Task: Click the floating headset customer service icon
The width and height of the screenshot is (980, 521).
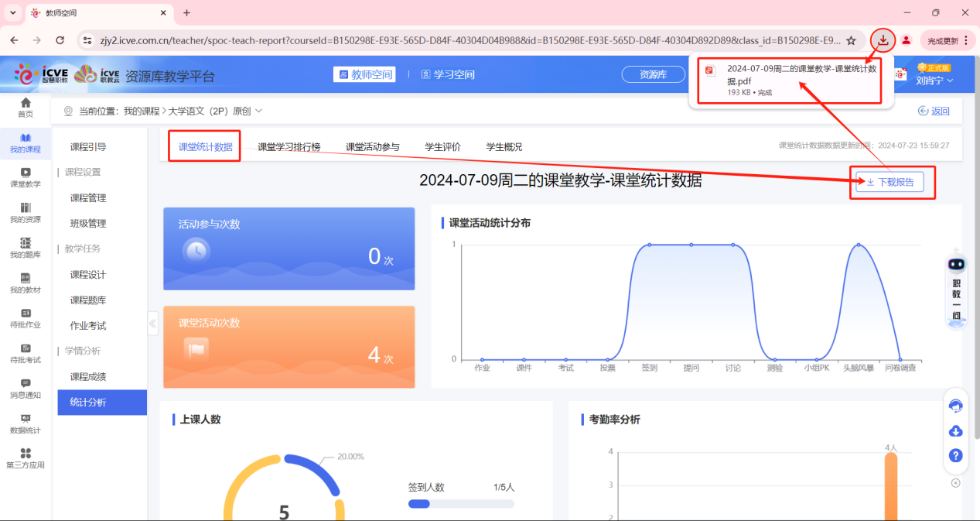Action: pyautogui.click(x=956, y=405)
